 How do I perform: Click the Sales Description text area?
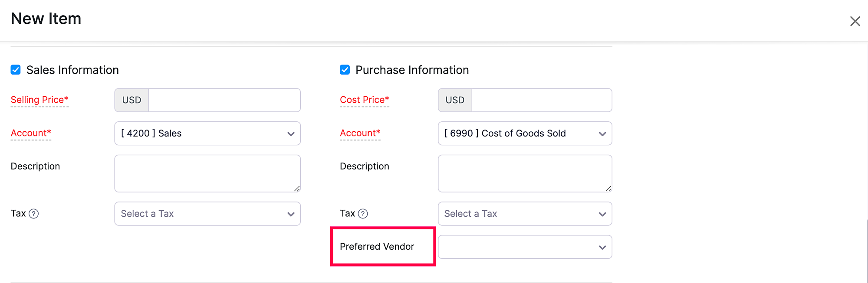pos(207,173)
